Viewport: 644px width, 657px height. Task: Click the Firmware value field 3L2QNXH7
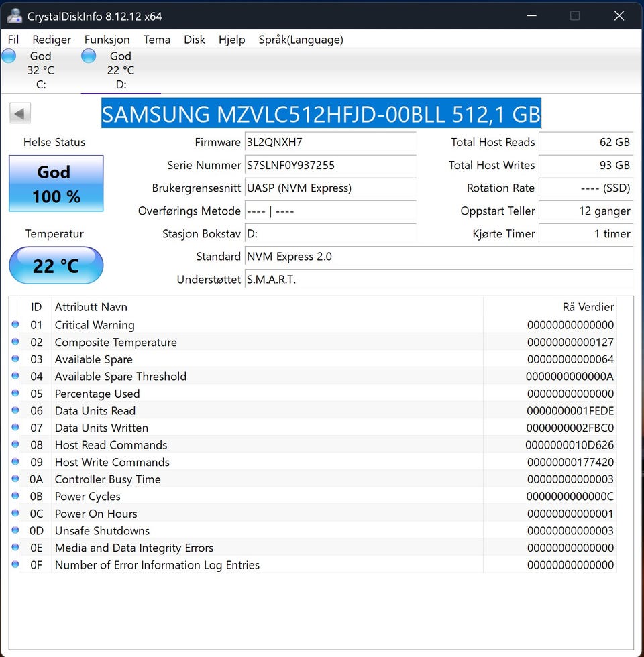click(330, 142)
